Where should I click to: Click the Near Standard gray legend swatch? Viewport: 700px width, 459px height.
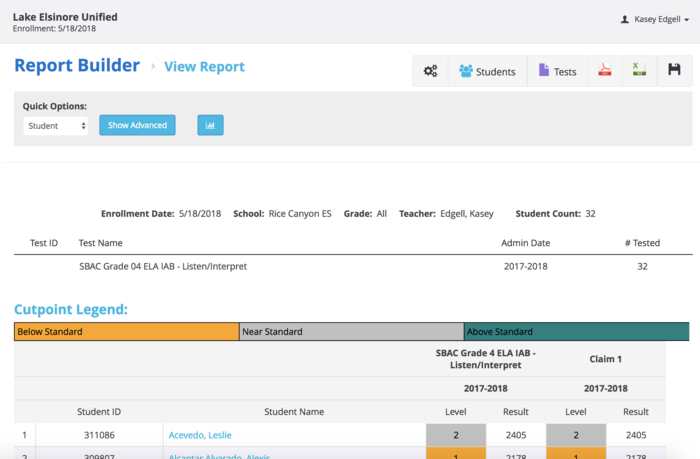[x=351, y=332]
